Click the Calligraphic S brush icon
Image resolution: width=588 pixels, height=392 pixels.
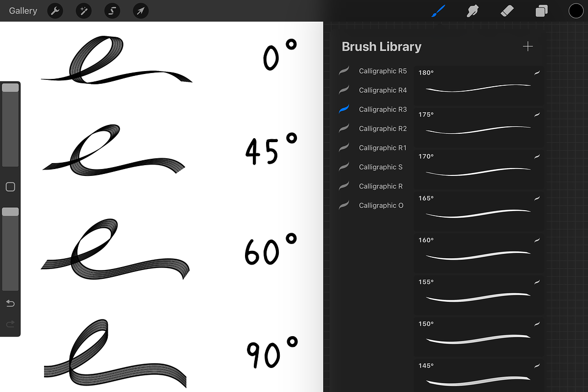click(x=344, y=167)
